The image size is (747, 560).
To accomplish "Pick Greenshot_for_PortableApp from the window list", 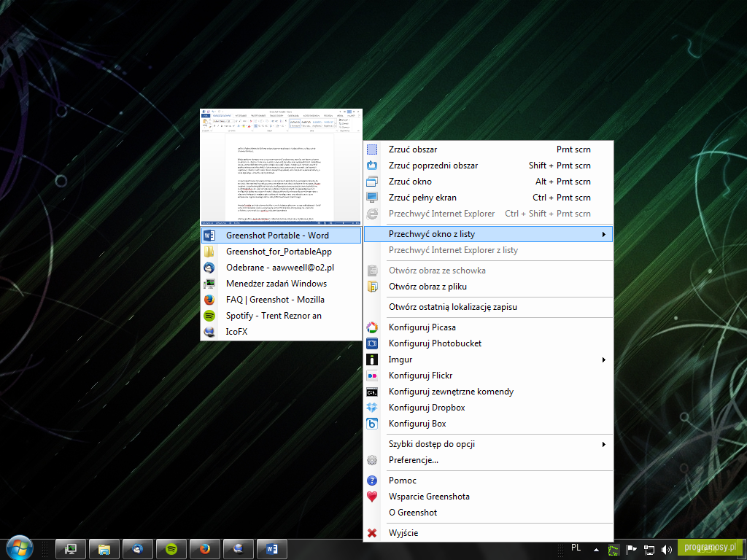I will [x=281, y=252].
